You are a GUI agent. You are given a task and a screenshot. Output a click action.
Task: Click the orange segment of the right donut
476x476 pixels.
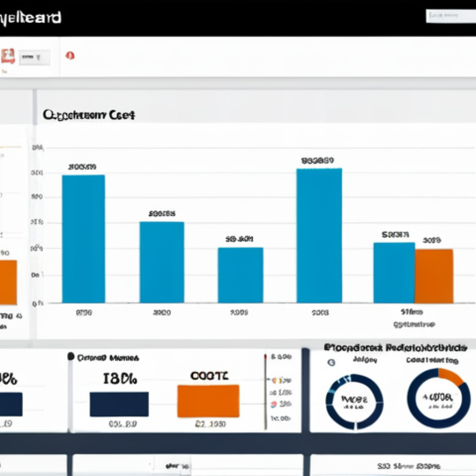tap(451, 377)
